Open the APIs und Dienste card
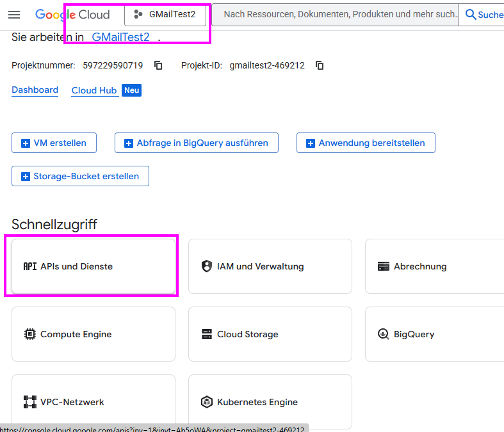Image resolution: width=504 pixels, height=432 pixels. click(93, 266)
